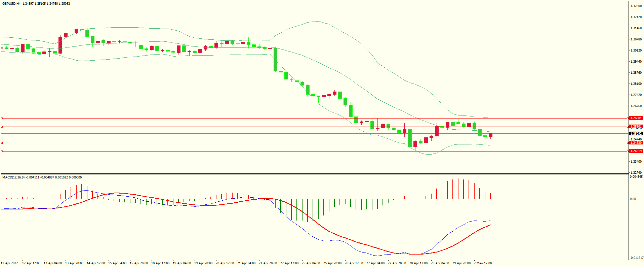
Task: Select the 1.28100 price scale label
Action: (x=636, y=84)
